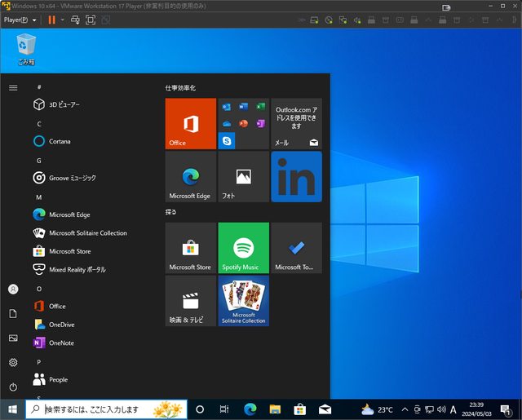This screenshot has width=522, height=420.
Task: Select Cortana in the app list
Action: click(60, 141)
